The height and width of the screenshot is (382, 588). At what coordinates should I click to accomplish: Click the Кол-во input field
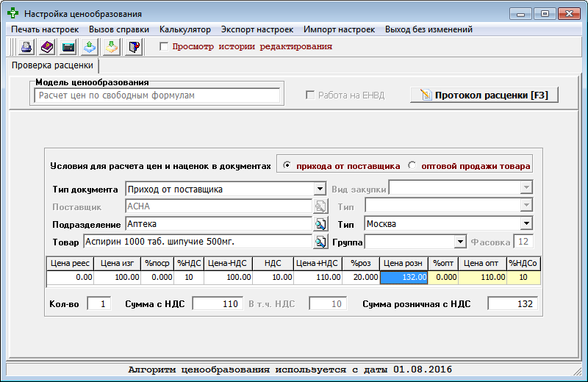99,303
